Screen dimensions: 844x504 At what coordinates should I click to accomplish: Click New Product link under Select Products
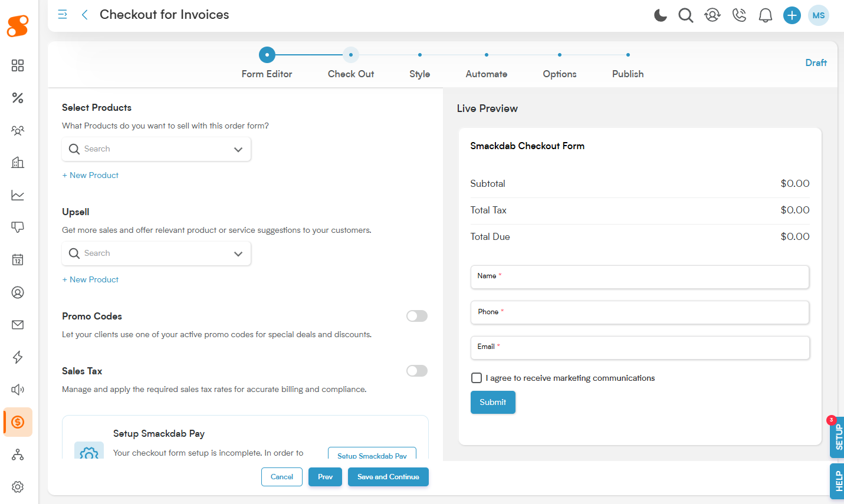90,175
